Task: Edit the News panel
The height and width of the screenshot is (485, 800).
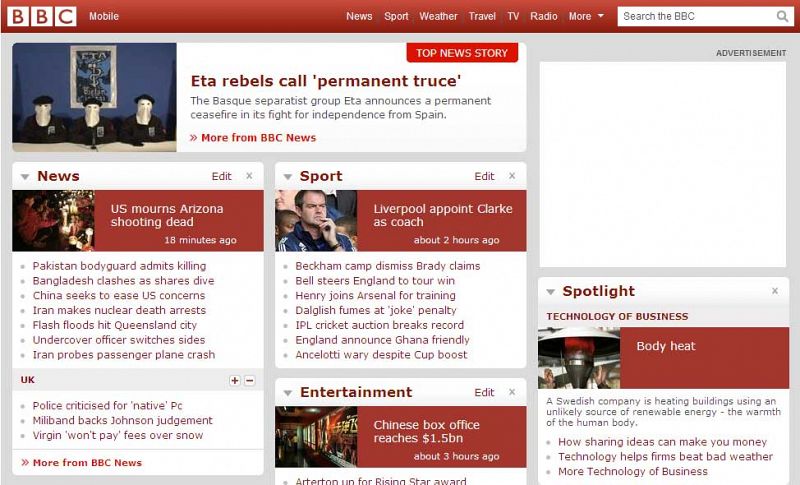Action: tap(221, 176)
